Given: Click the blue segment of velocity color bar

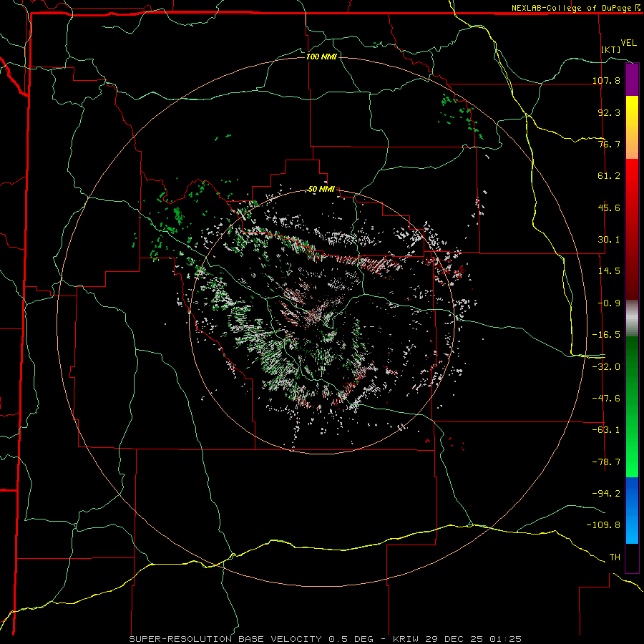Looking at the screenshot, I should point(632,510).
